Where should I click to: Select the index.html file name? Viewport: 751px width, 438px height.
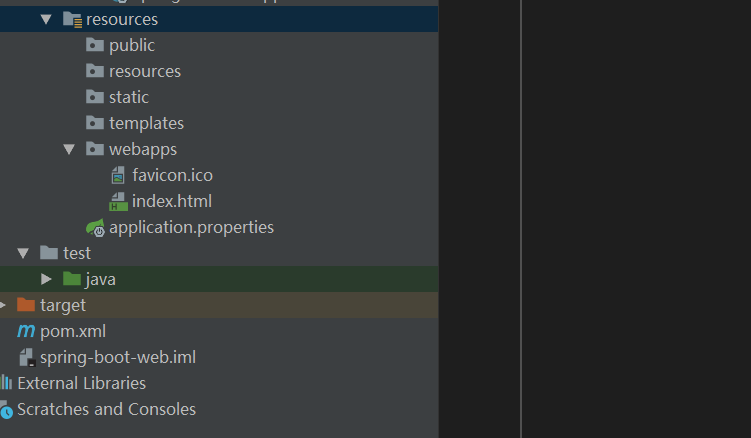point(172,201)
